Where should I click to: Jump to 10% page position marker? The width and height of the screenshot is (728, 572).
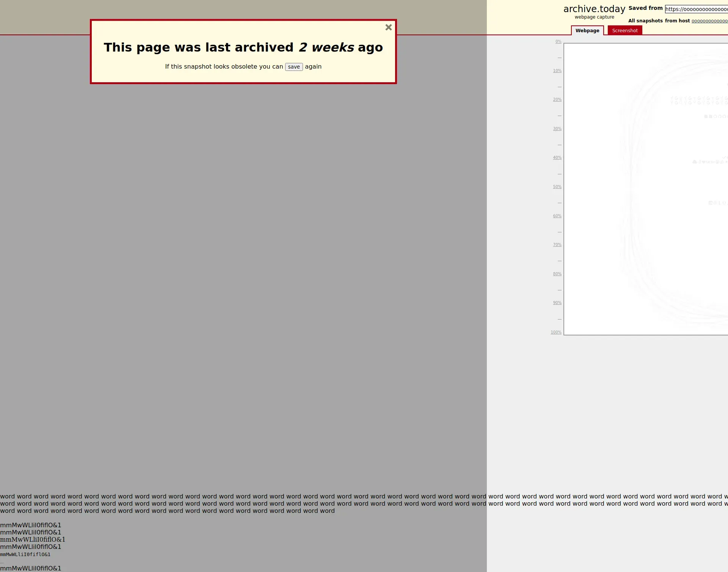(557, 71)
